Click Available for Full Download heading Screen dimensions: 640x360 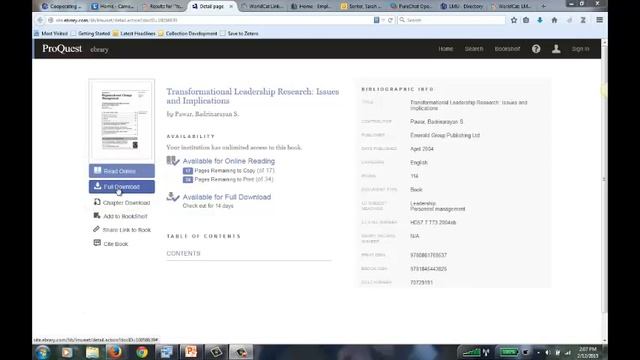coord(227,197)
